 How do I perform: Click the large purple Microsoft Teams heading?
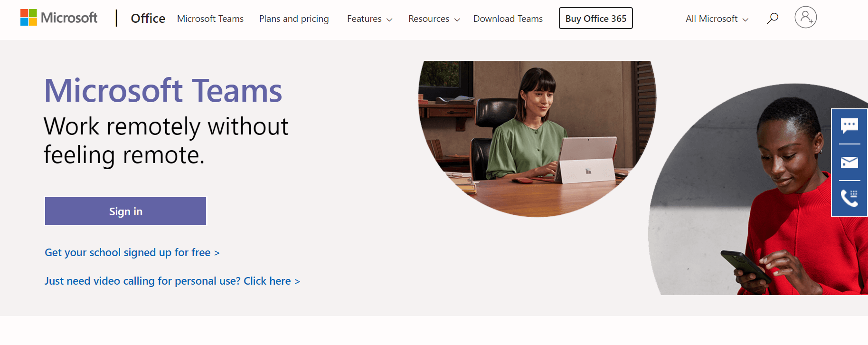point(163,90)
